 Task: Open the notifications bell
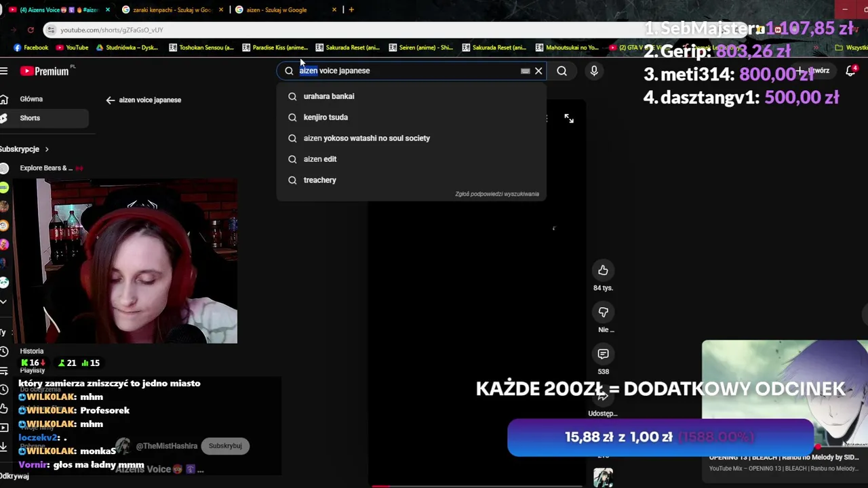tap(850, 70)
